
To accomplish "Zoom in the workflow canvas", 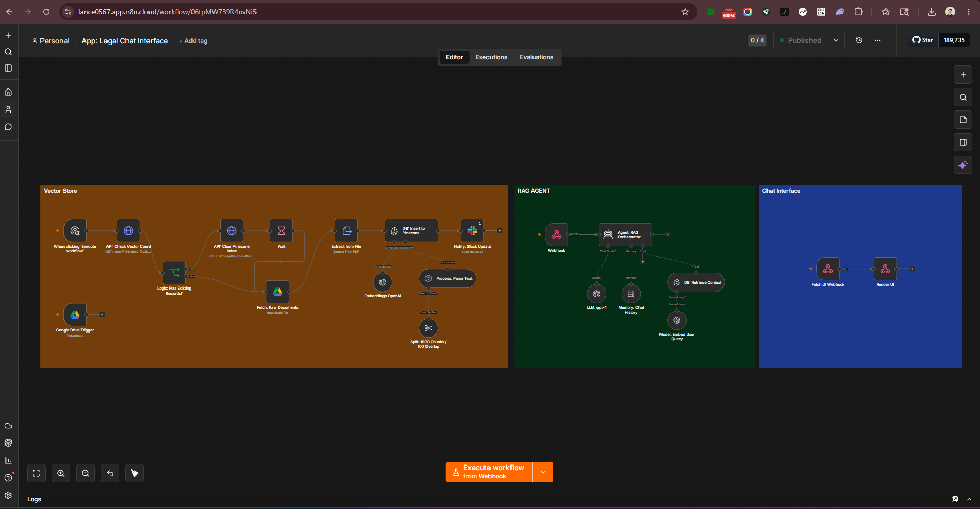I will (61, 473).
